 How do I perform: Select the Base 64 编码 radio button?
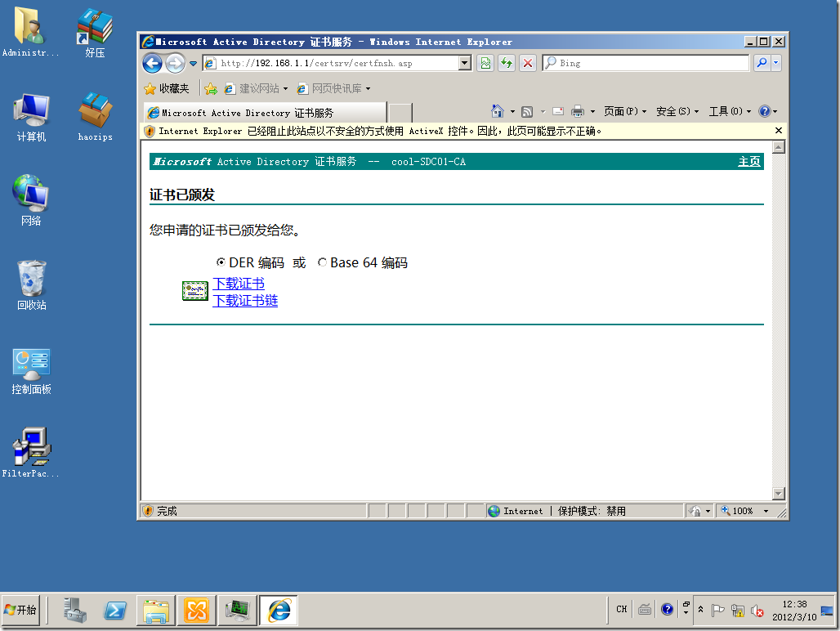(322, 262)
